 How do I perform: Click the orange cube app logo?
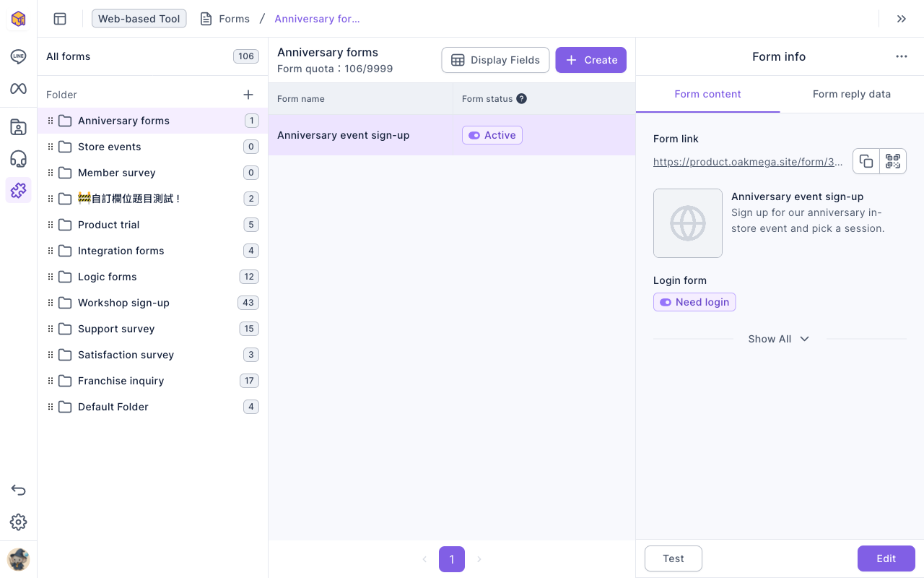18,19
